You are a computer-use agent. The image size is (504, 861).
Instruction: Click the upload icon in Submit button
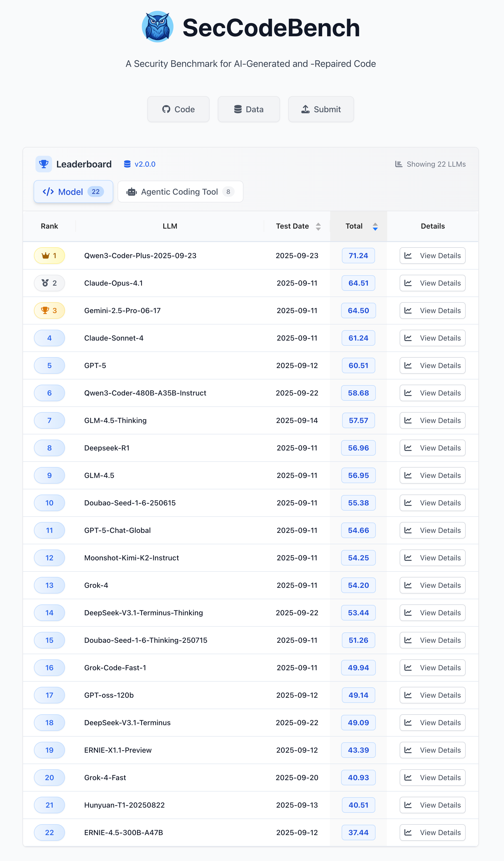tap(306, 109)
